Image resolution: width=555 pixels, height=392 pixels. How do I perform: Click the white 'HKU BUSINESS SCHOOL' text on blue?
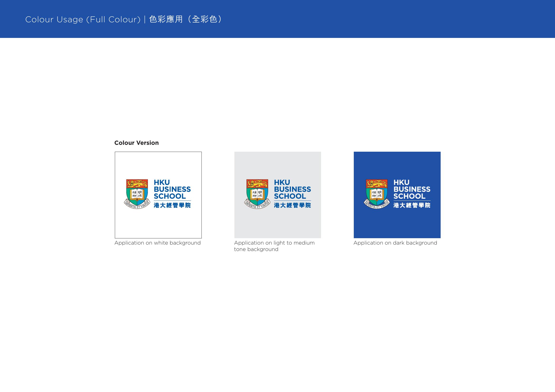coord(412,189)
